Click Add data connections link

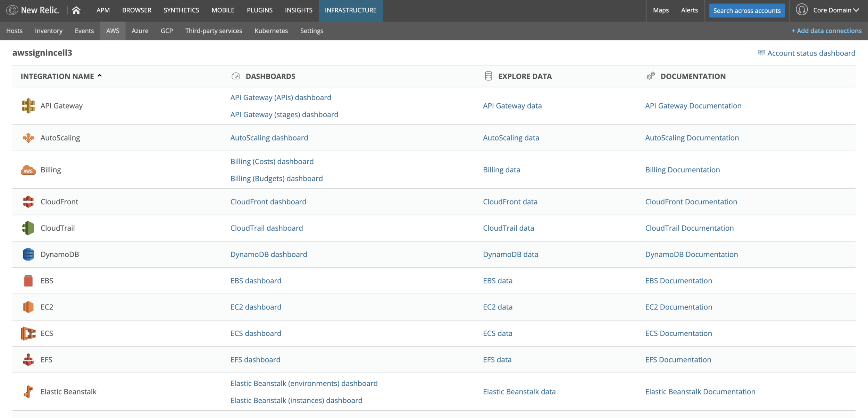click(x=826, y=31)
